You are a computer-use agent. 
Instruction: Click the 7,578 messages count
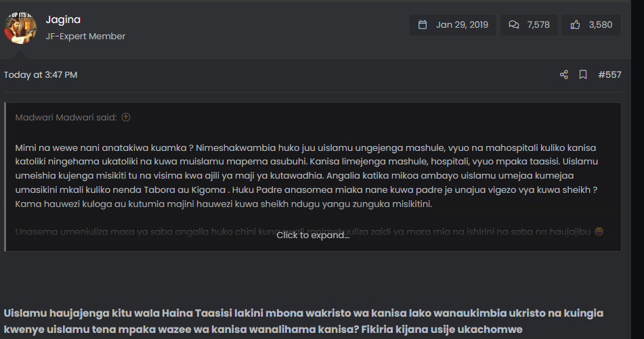click(x=536, y=25)
